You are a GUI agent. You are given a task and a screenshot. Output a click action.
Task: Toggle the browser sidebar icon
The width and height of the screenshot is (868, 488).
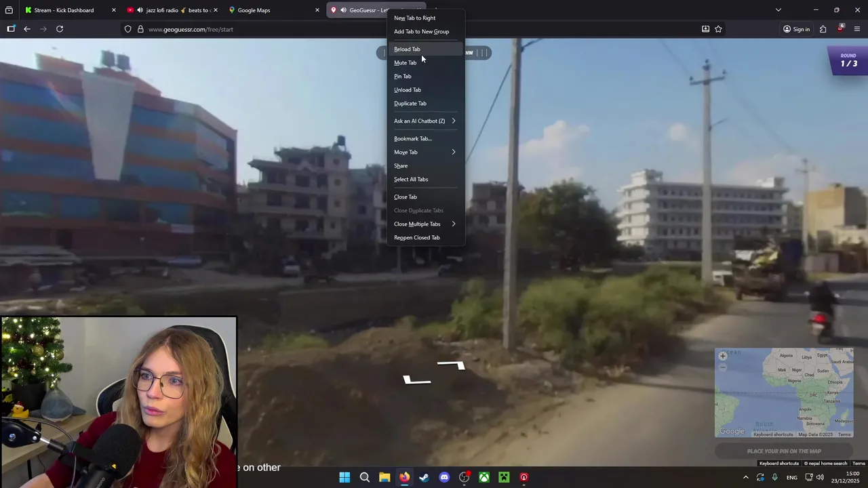11,29
